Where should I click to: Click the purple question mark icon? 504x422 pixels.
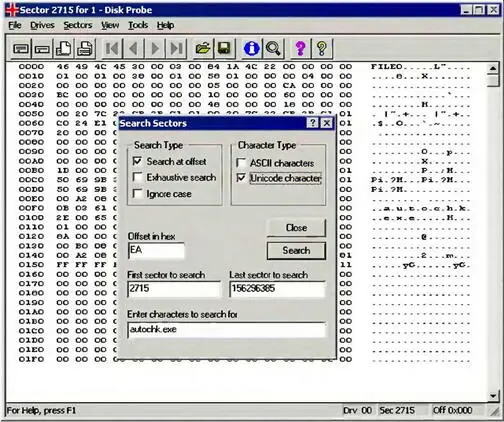(x=300, y=49)
